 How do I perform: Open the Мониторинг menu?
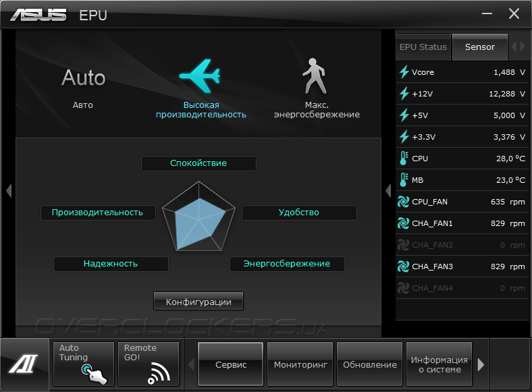pyautogui.click(x=300, y=364)
